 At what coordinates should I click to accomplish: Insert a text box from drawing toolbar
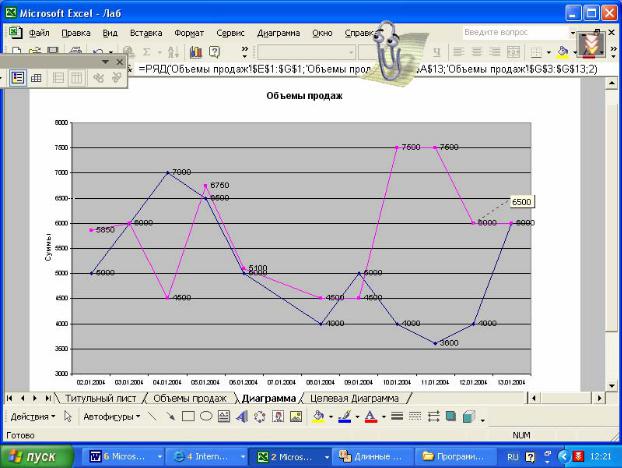(x=224, y=416)
